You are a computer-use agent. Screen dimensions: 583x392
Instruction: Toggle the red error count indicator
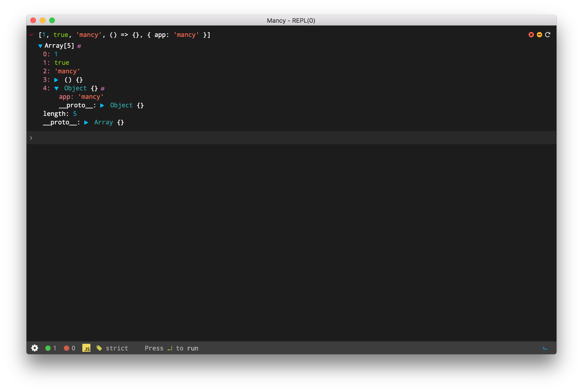(x=66, y=348)
